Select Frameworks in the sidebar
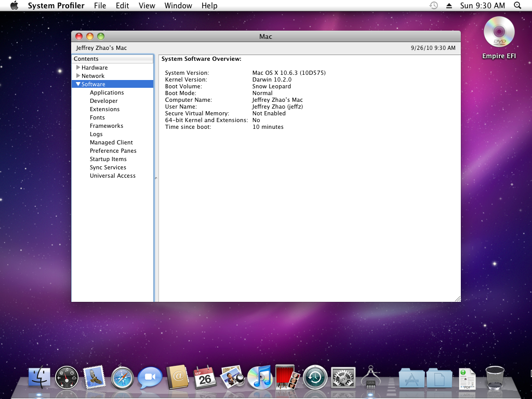The width and height of the screenshot is (532, 399). (x=107, y=126)
